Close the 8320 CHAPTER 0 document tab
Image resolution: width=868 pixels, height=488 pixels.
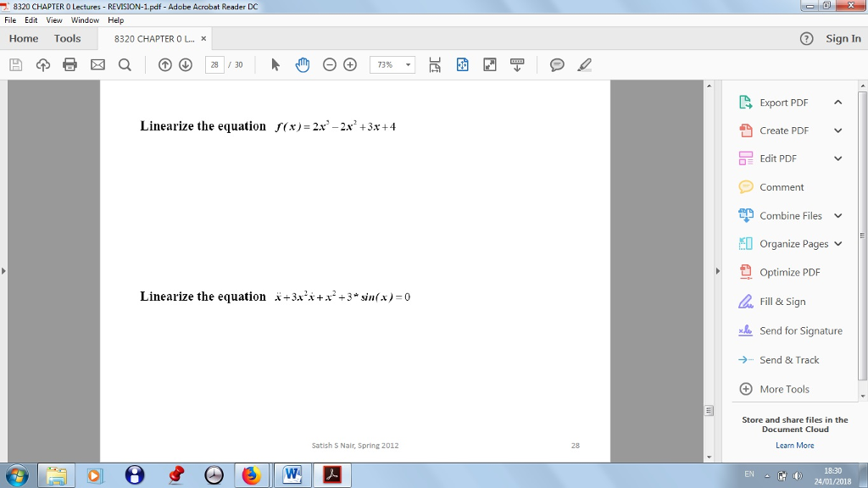203,39
